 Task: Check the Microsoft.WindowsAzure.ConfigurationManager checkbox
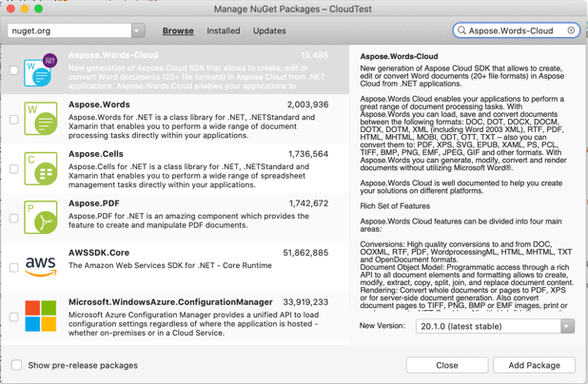coord(14,317)
